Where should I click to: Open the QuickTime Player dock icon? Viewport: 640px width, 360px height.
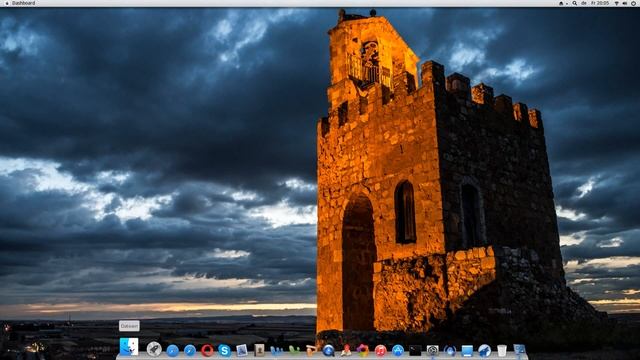click(328, 350)
